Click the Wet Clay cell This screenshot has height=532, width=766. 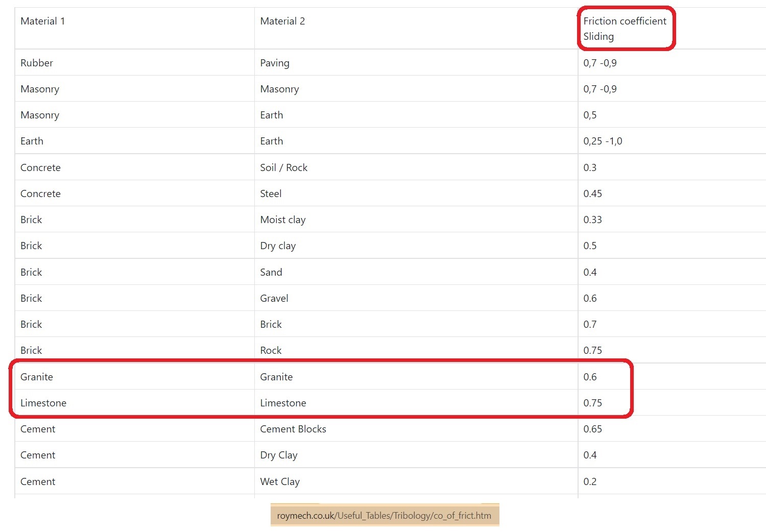click(x=280, y=481)
